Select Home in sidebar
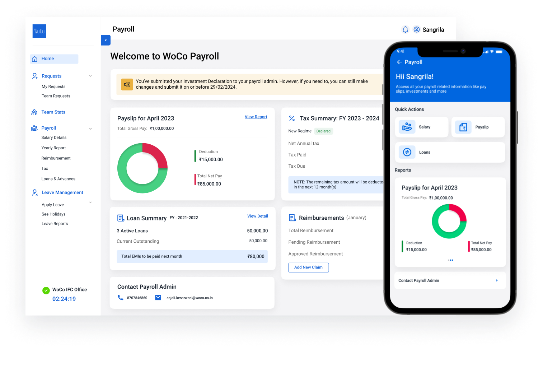Screen dimensions: 543x392 (x=54, y=59)
